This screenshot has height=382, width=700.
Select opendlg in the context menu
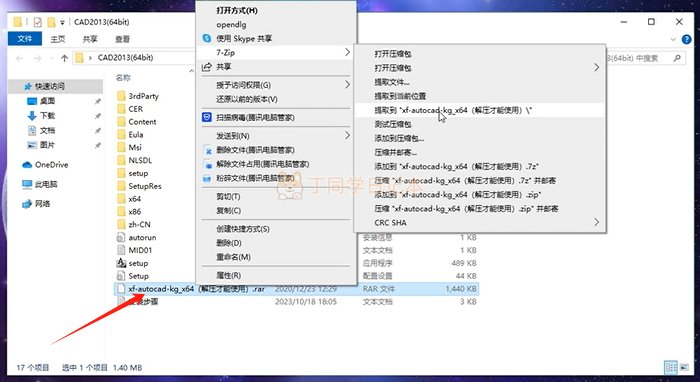[277, 25]
